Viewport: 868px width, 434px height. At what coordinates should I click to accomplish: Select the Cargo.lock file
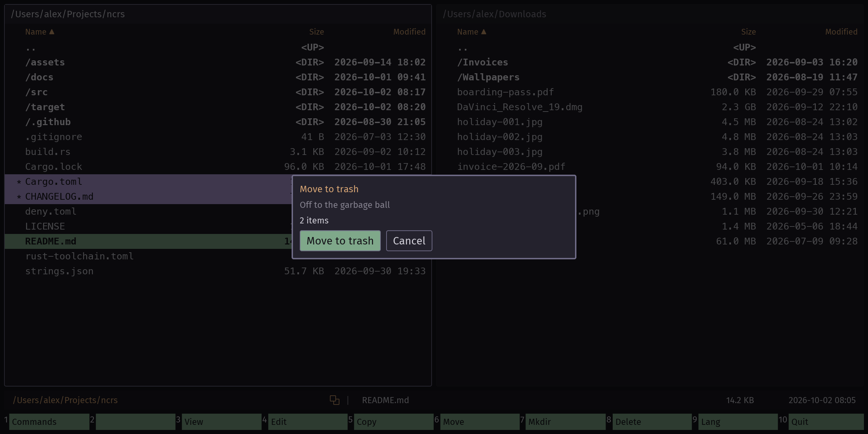[x=218, y=167]
